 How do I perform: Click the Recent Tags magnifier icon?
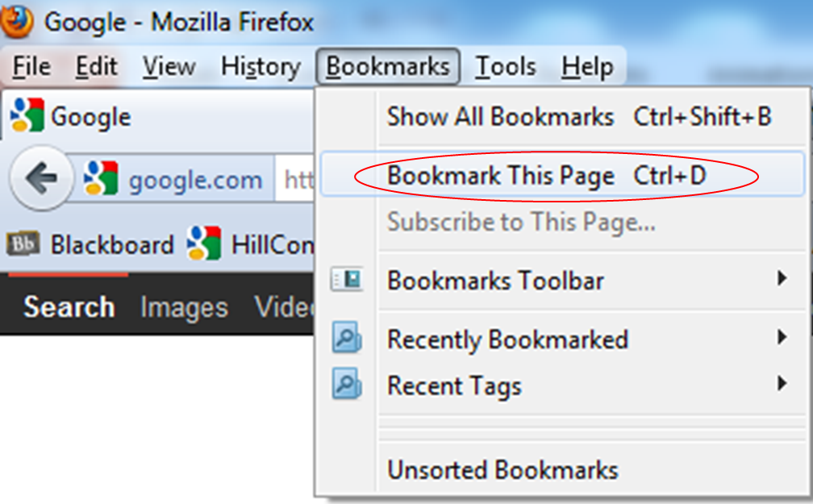(x=346, y=384)
